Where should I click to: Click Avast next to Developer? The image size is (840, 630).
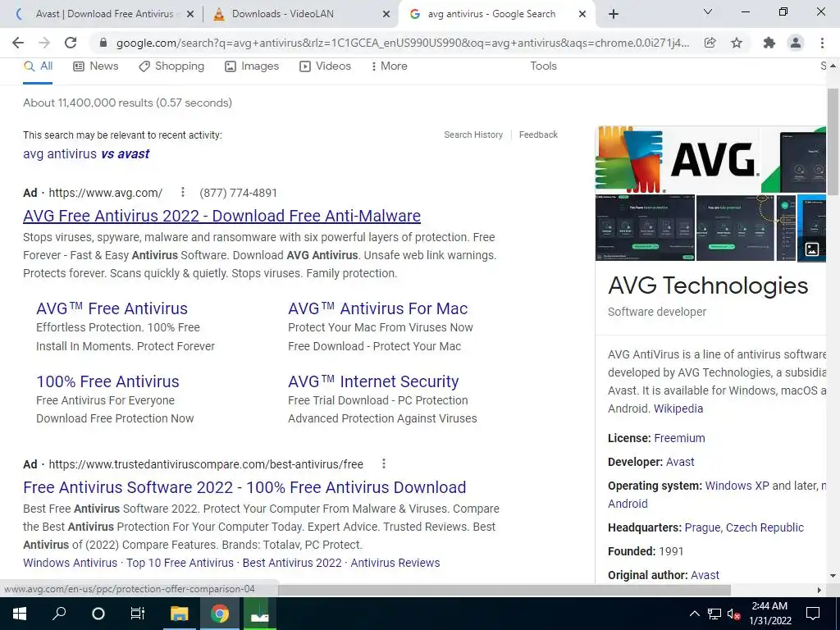[680, 462]
